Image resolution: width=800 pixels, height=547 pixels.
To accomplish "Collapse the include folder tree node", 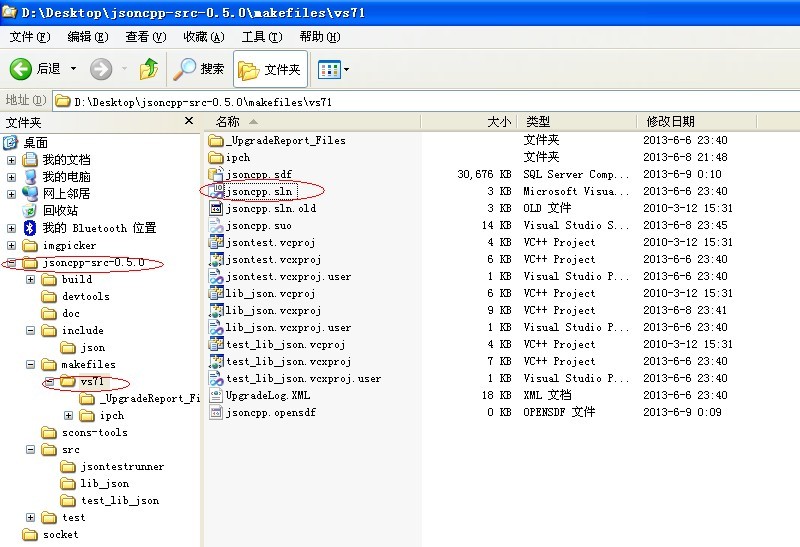I will pos(31,331).
